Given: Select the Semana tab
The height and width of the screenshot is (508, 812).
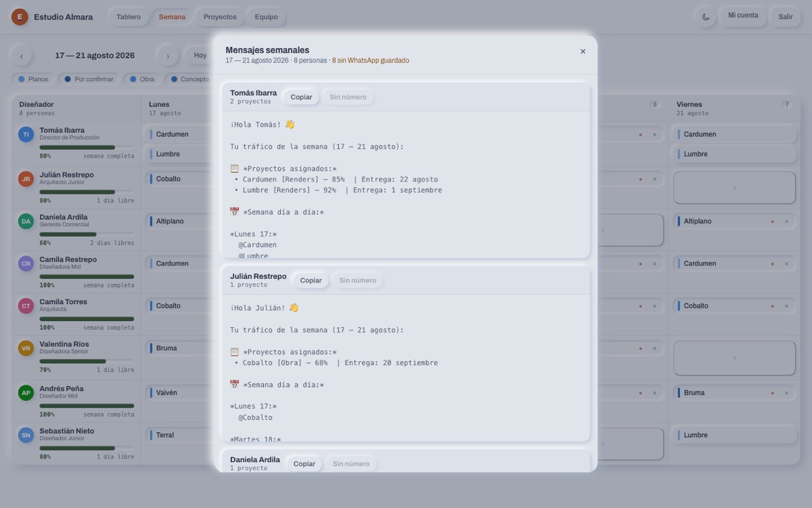Looking at the screenshot, I should (172, 17).
